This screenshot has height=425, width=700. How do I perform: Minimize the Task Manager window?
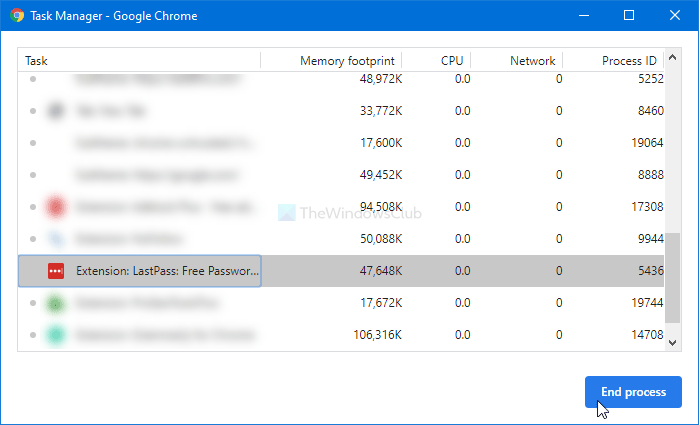coord(583,16)
